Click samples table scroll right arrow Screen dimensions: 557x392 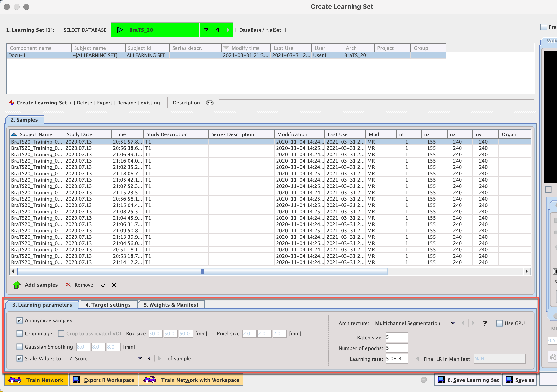pyautogui.click(x=527, y=271)
